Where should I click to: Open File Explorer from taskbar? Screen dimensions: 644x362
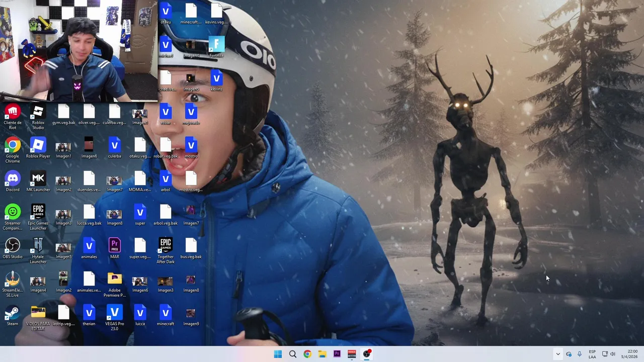[x=322, y=354]
